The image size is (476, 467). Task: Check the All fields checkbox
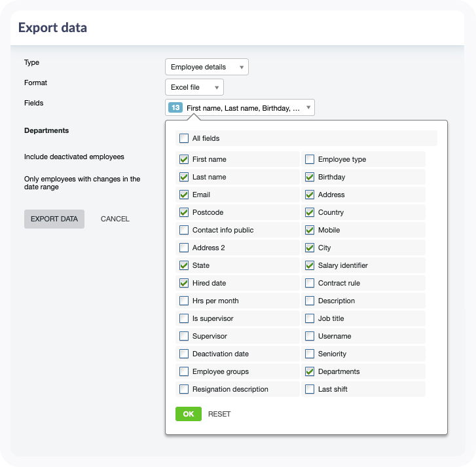coord(184,138)
